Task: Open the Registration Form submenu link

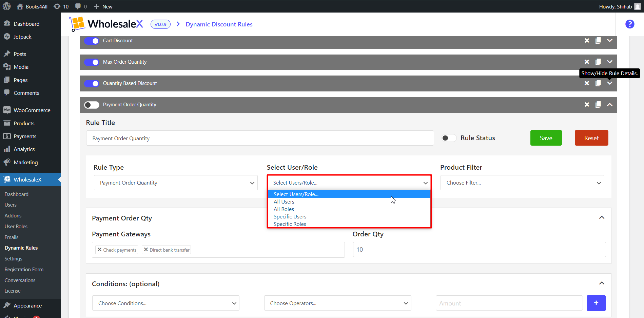Action: (24, 270)
